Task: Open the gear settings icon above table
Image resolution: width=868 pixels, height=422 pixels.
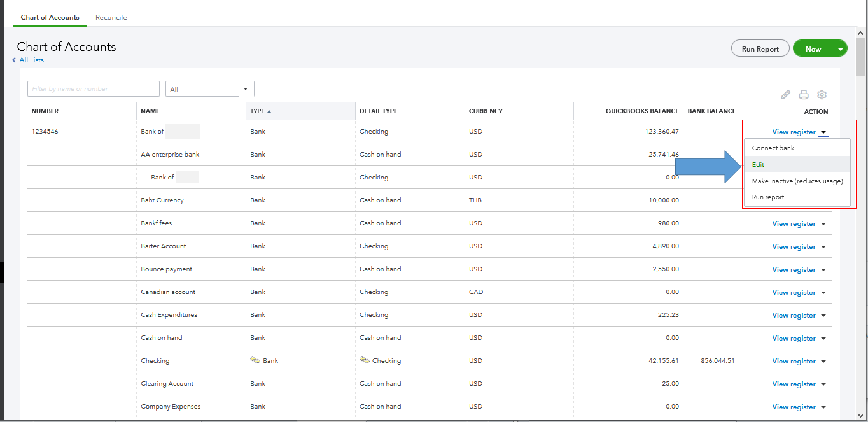Action: tap(822, 95)
